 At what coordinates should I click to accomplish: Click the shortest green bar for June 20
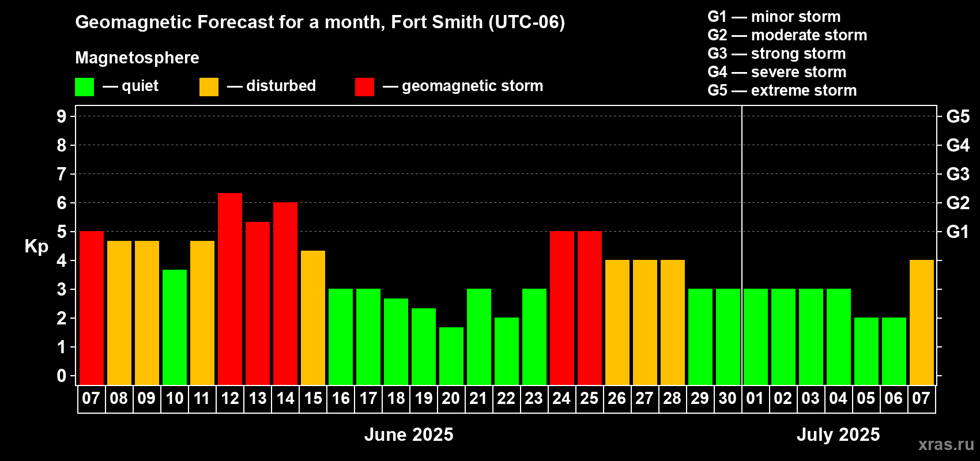451,356
